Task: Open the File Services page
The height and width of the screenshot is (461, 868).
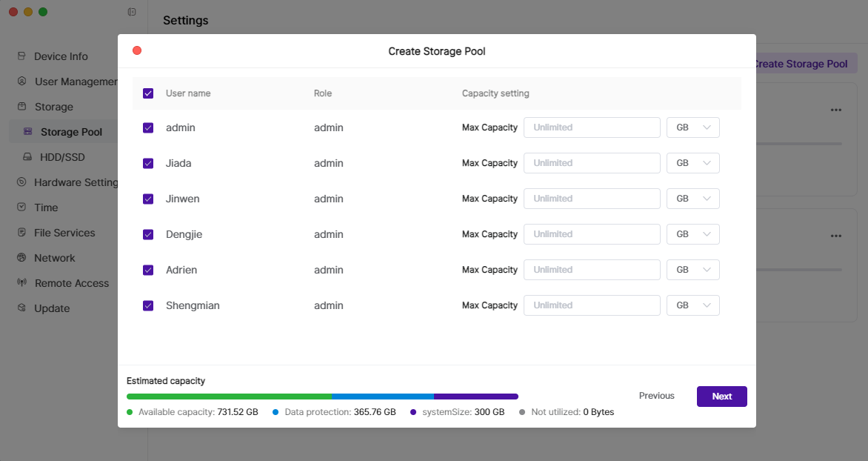Action: (64, 233)
